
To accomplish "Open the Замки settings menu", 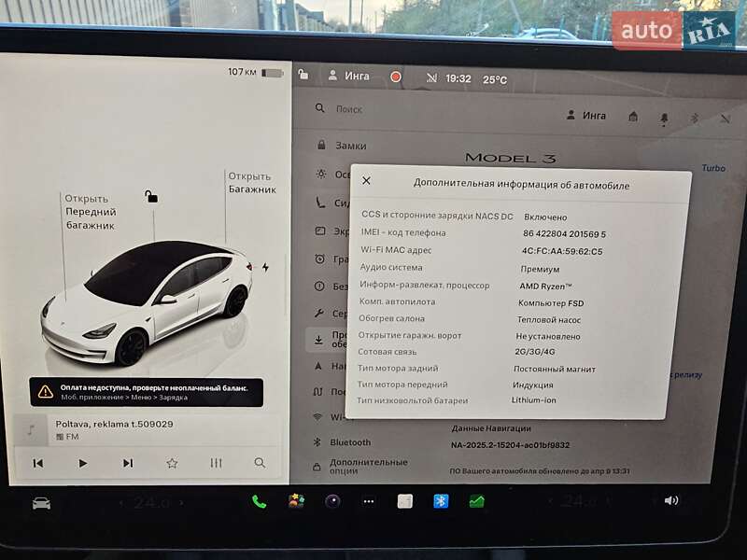I will [342, 146].
